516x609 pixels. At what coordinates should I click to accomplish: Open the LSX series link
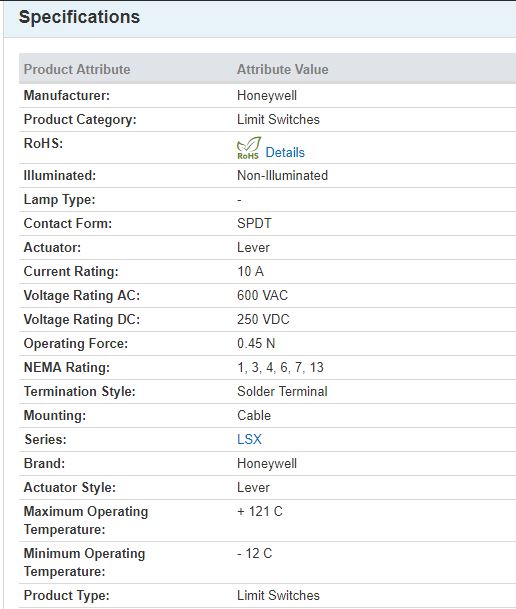point(249,439)
